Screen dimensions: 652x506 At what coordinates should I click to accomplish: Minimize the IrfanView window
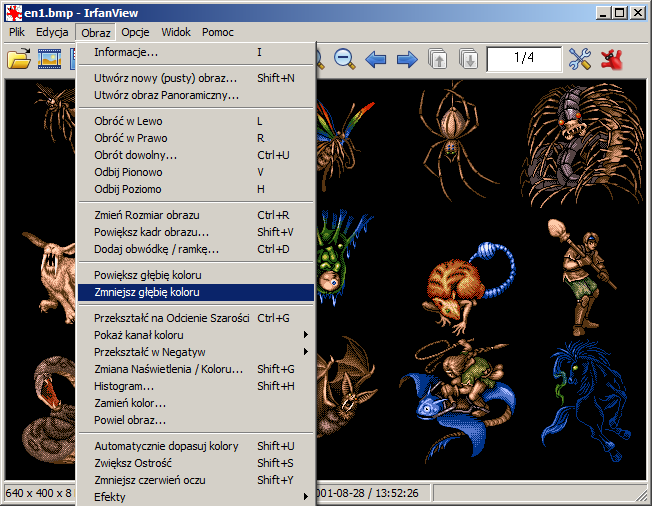604,13
